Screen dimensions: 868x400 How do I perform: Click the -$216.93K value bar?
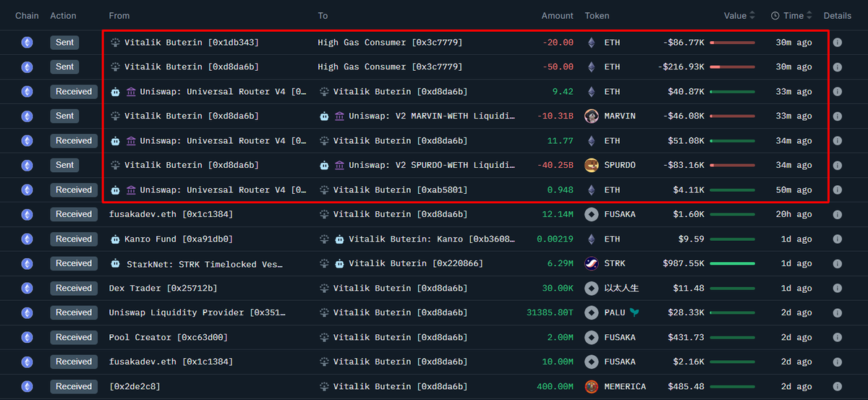(733, 67)
